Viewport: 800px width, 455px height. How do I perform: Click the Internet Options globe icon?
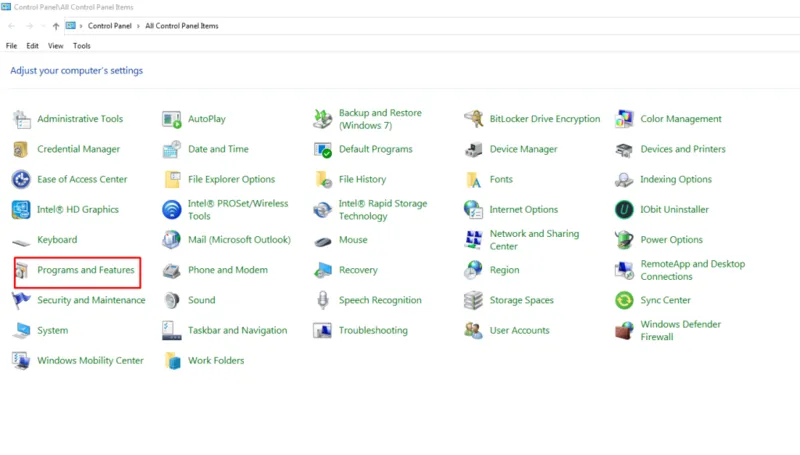(473, 210)
